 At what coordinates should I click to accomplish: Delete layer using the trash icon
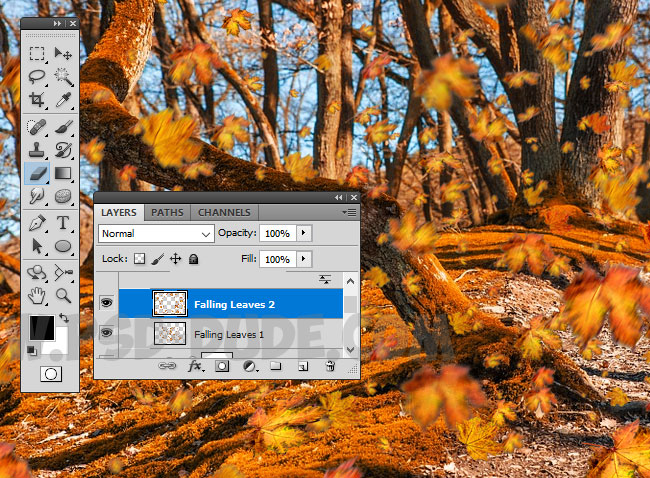click(x=329, y=367)
